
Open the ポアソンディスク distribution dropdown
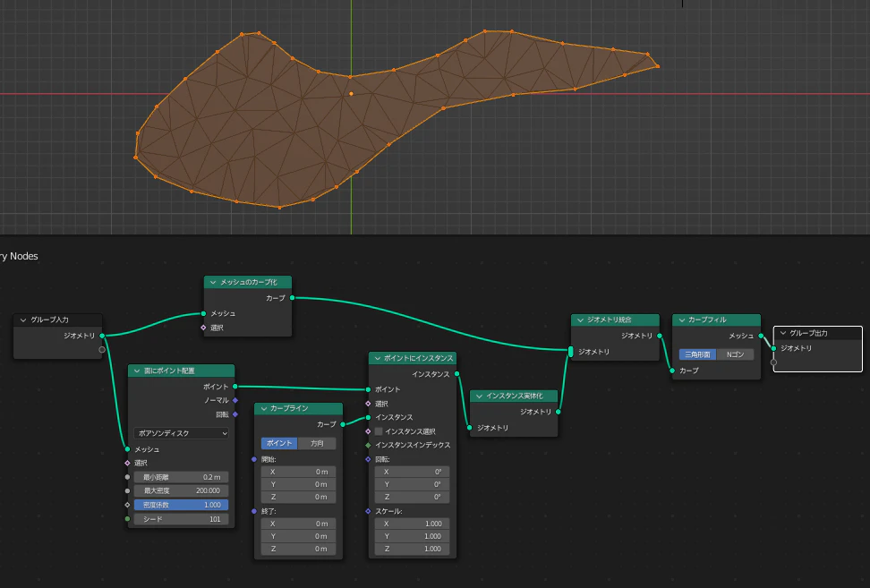pyautogui.click(x=182, y=433)
